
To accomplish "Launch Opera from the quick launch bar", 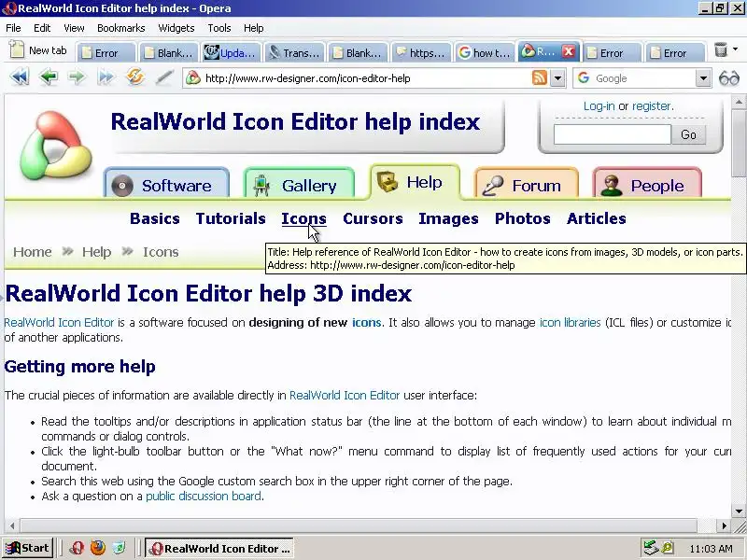I will pos(77,548).
